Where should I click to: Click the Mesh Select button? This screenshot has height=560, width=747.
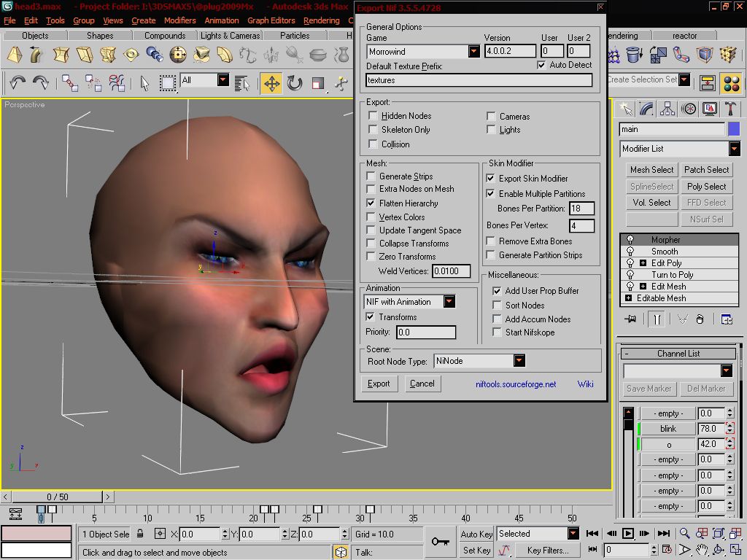[651, 169]
